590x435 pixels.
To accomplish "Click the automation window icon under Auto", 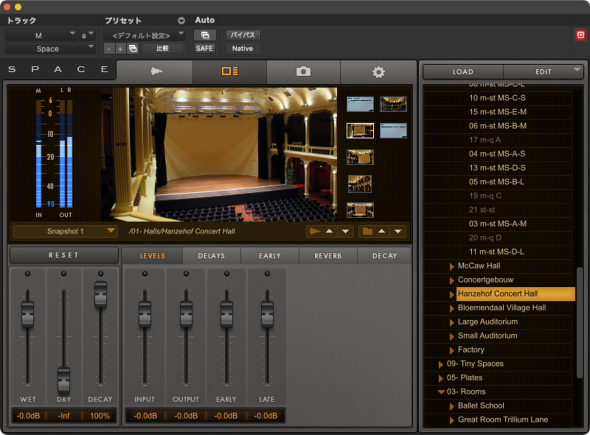I will [205, 35].
